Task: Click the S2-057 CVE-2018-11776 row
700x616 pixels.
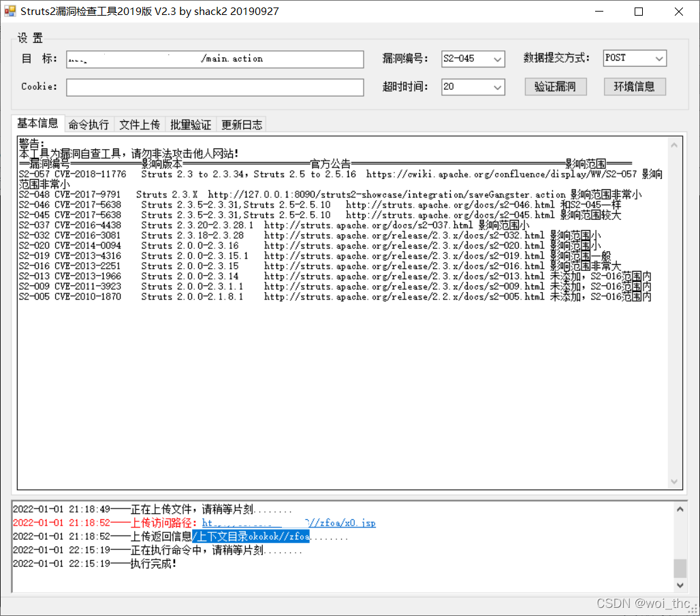Action: pyautogui.click(x=340, y=179)
